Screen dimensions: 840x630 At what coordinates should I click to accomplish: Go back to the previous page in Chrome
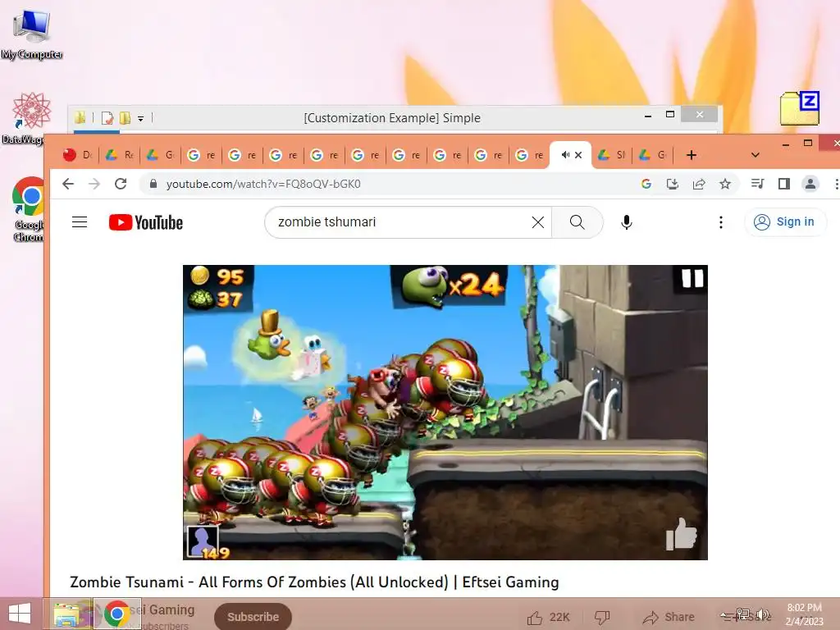pyautogui.click(x=68, y=184)
